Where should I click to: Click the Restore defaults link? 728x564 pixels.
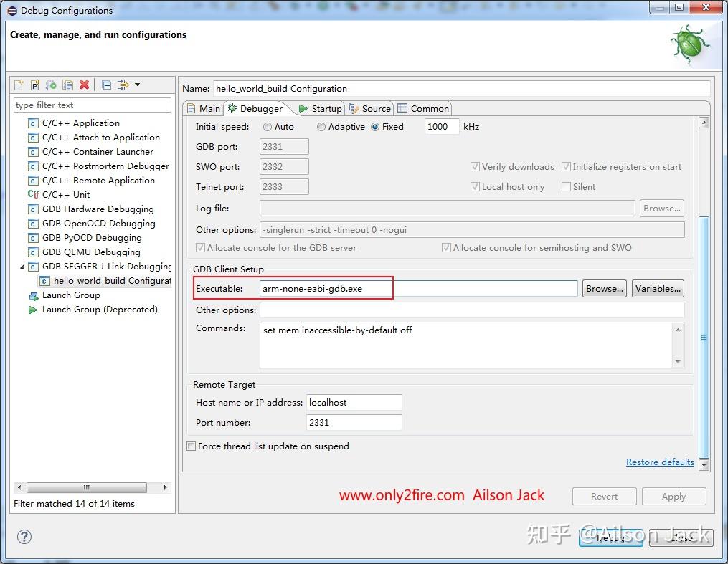(x=660, y=462)
